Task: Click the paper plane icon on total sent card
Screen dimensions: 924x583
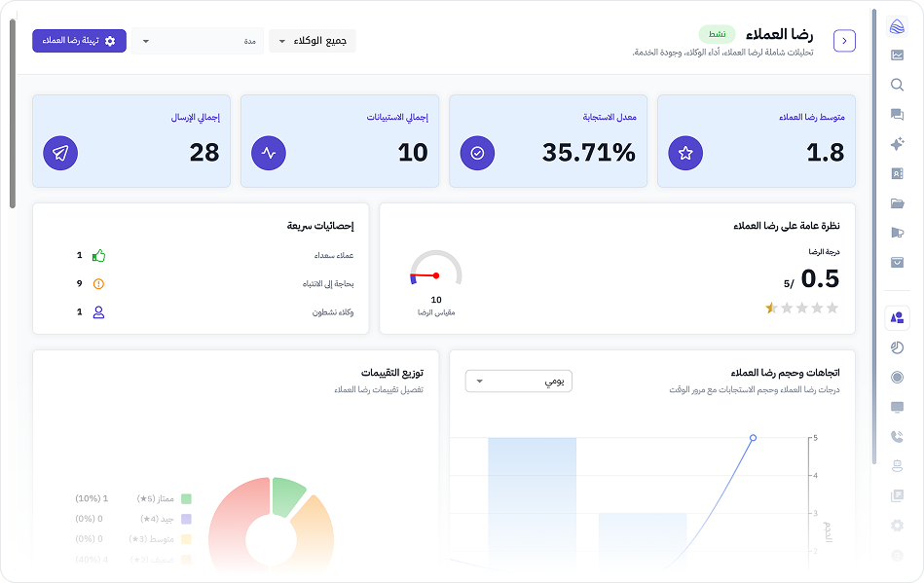Action: 60,153
